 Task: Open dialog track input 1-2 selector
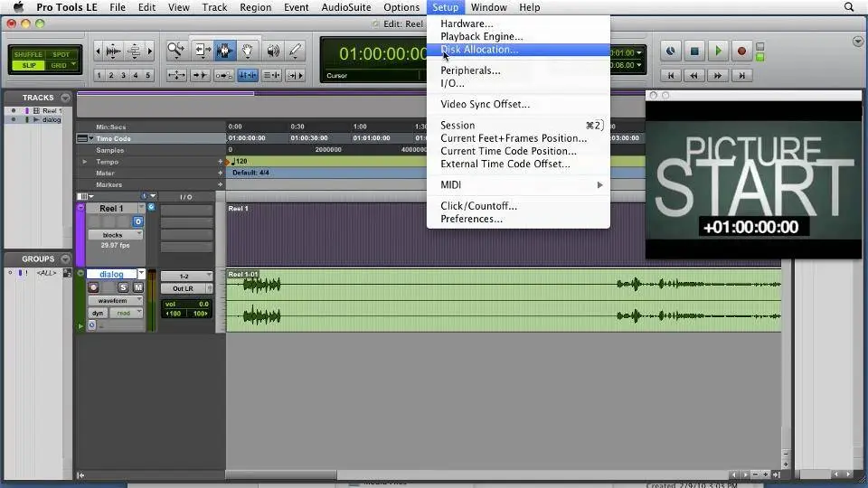point(186,277)
